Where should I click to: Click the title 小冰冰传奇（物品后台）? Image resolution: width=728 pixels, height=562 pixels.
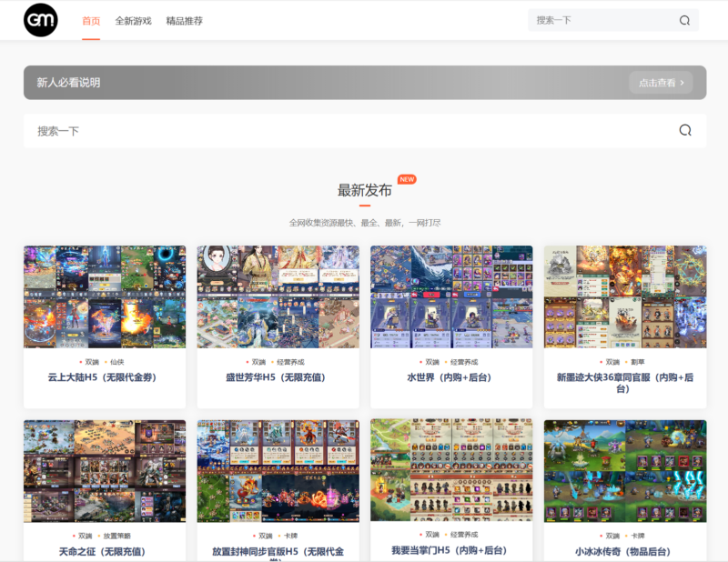[x=623, y=552]
